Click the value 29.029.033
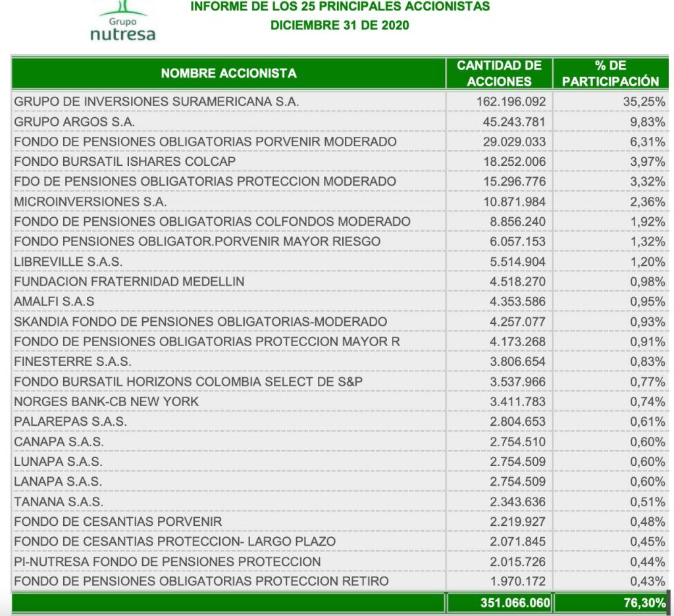The width and height of the screenshot is (674, 616). 514,141
